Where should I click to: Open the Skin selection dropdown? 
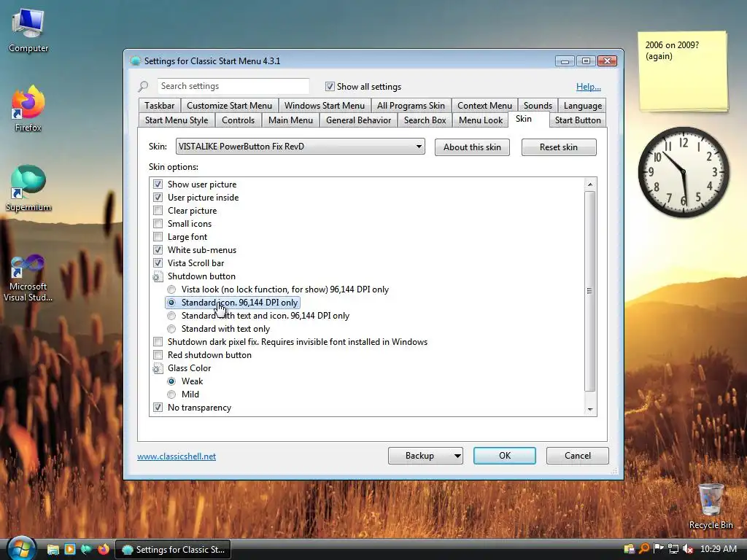[300, 146]
